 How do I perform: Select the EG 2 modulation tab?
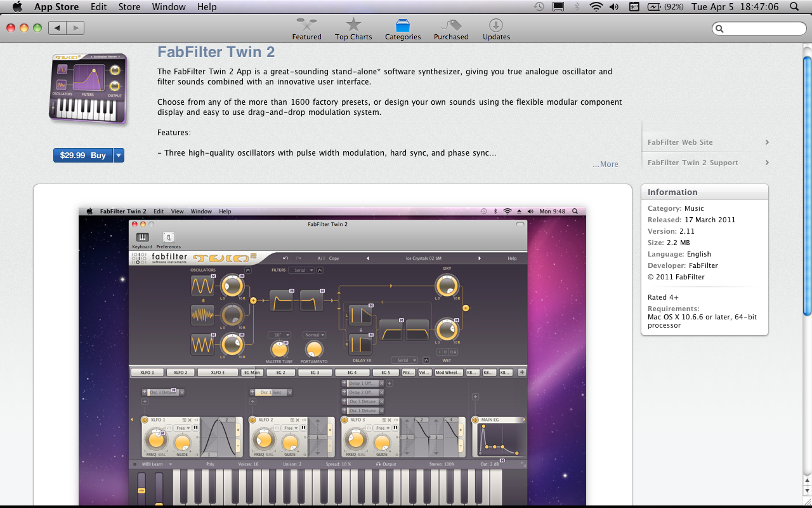point(280,372)
